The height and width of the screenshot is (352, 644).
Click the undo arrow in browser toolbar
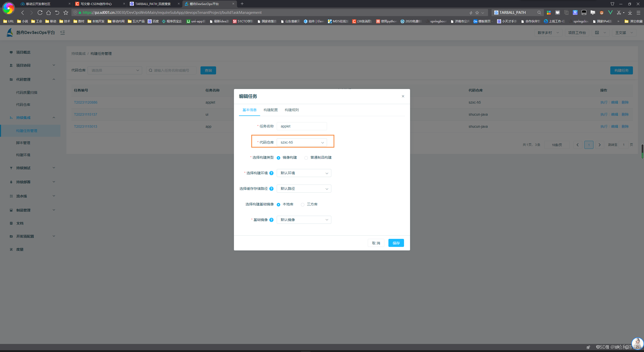pos(57,13)
